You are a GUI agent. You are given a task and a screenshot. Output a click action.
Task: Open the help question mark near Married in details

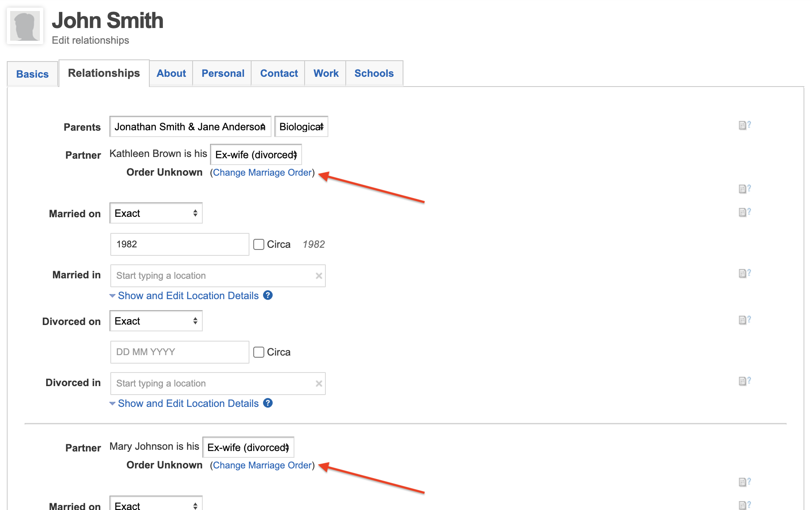tap(268, 295)
